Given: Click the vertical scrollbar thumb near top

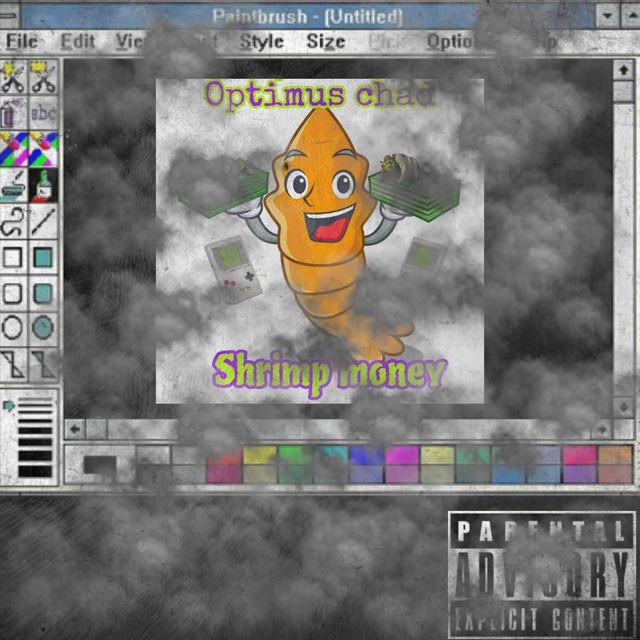Looking at the screenshot, I should click(623, 91).
